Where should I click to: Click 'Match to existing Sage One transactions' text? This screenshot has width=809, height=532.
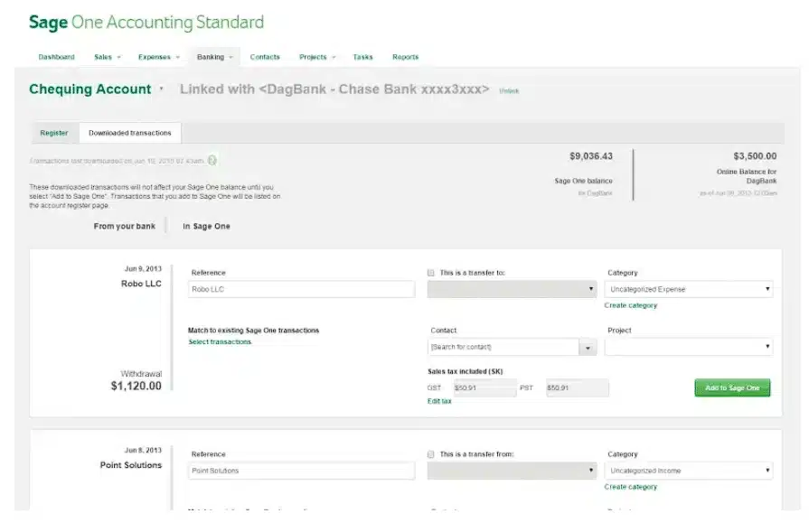click(x=253, y=331)
